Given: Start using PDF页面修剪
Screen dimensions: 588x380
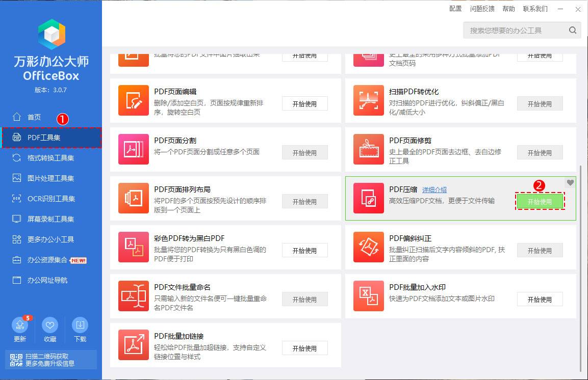Looking at the screenshot, I should click(540, 153).
